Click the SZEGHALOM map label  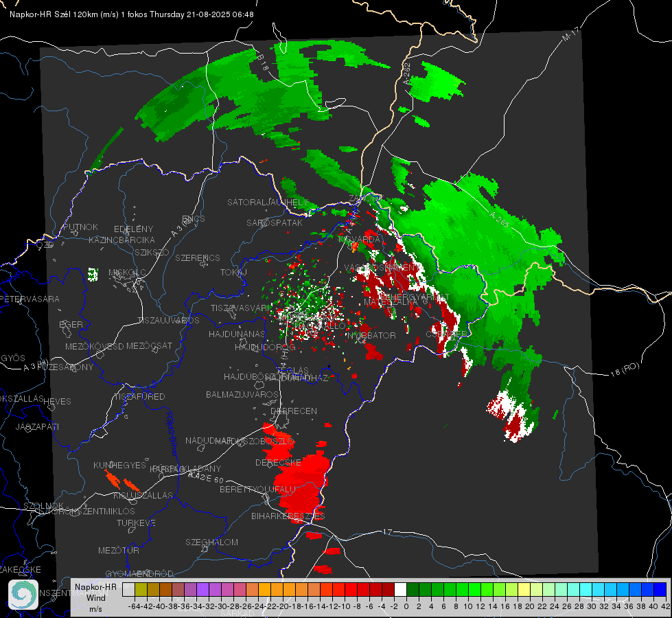tap(211, 542)
